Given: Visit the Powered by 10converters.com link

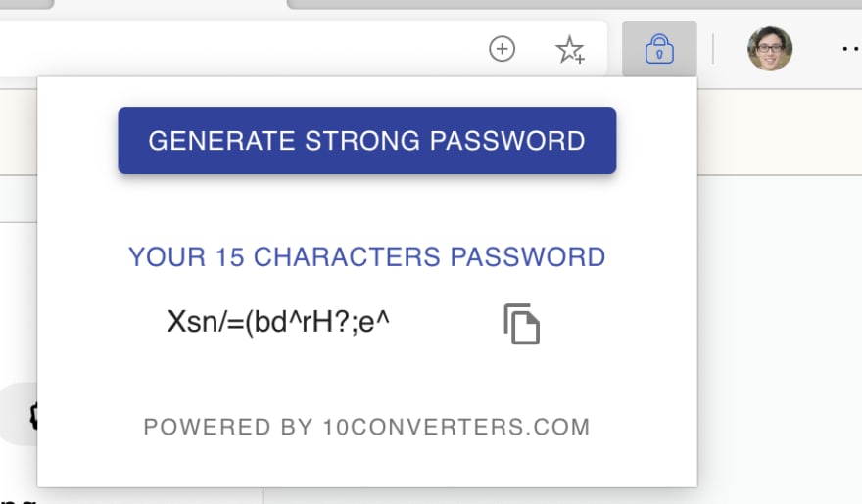Looking at the screenshot, I should [366, 427].
